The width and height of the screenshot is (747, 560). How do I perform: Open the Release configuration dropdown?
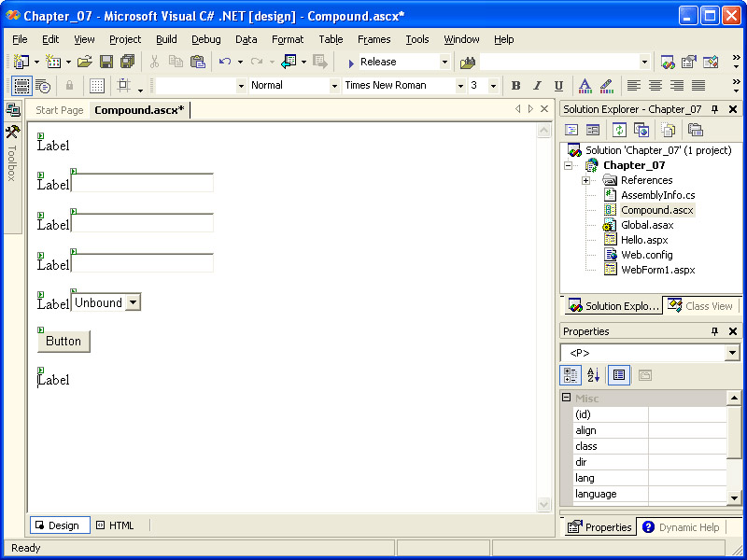(x=444, y=63)
